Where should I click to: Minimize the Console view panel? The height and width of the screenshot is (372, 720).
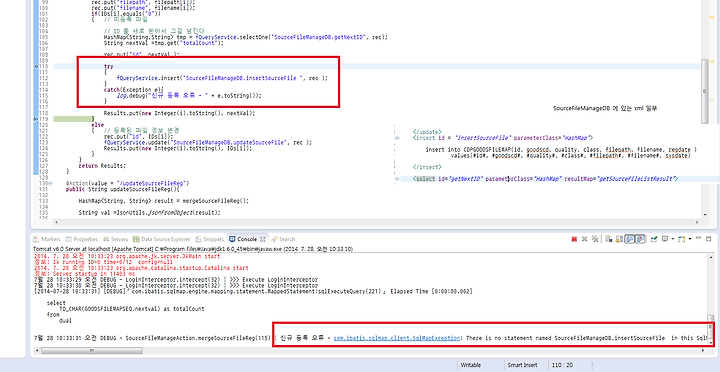click(698, 238)
